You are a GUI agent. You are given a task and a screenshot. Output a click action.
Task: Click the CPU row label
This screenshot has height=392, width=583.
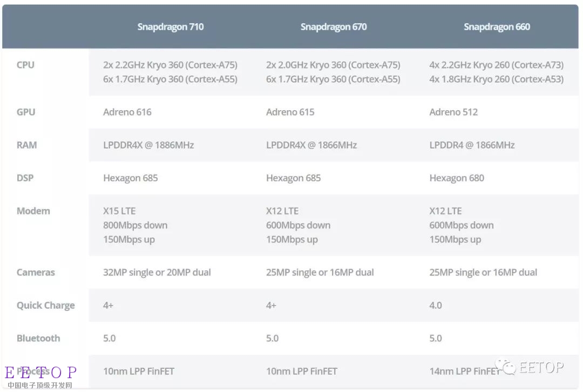pos(25,65)
